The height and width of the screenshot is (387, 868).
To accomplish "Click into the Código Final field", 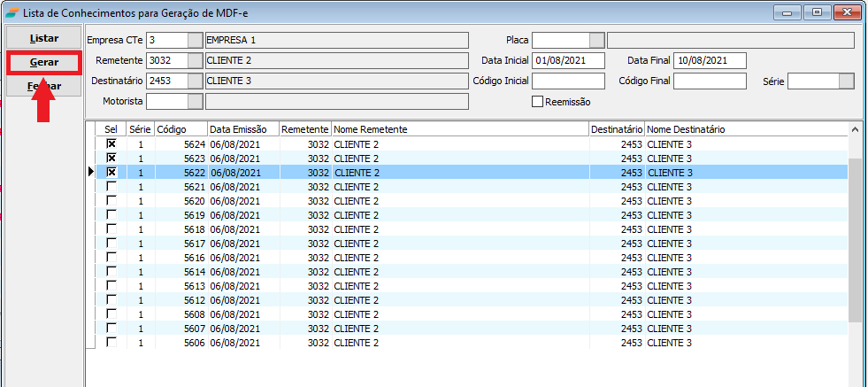I will [710, 81].
